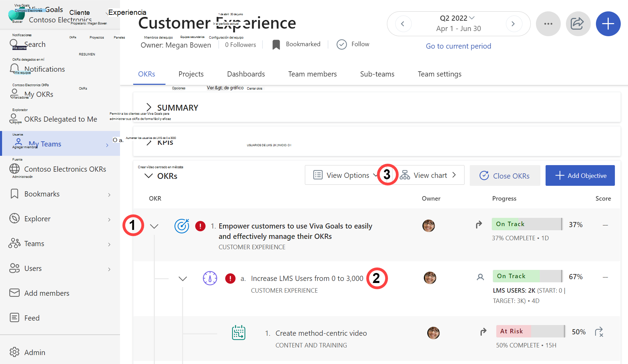Click owner avatar on Empower objective row
The width and height of the screenshot is (628, 364).
tap(429, 226)
